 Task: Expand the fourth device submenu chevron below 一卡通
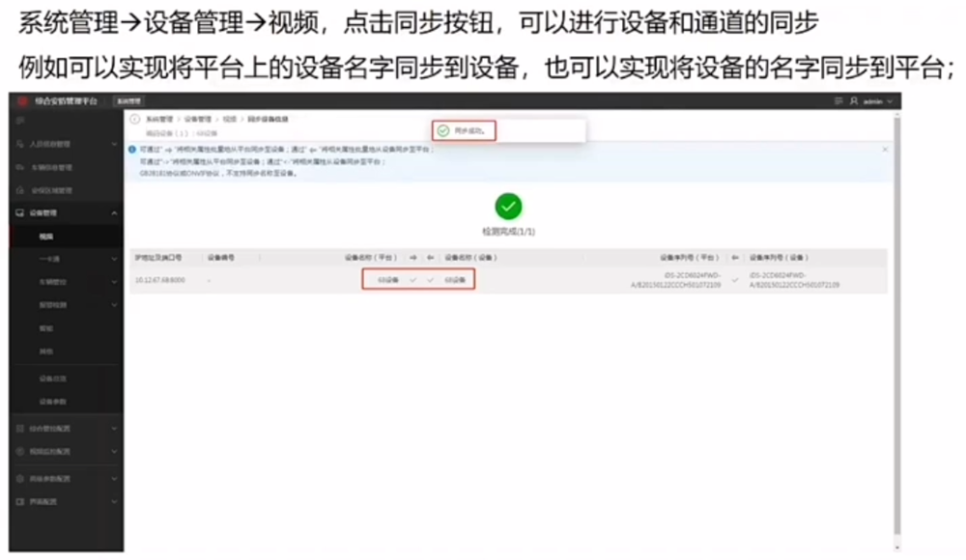pos(114,282)
